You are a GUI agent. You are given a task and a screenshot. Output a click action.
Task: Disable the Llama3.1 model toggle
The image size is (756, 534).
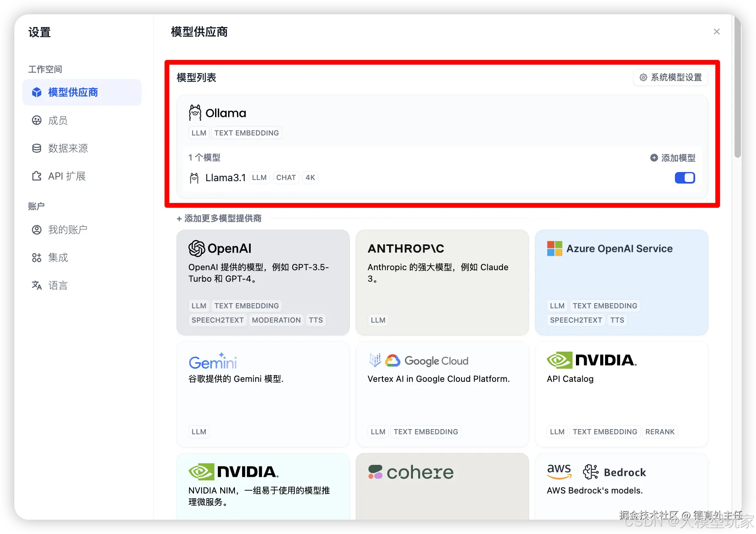pos(684,178)
